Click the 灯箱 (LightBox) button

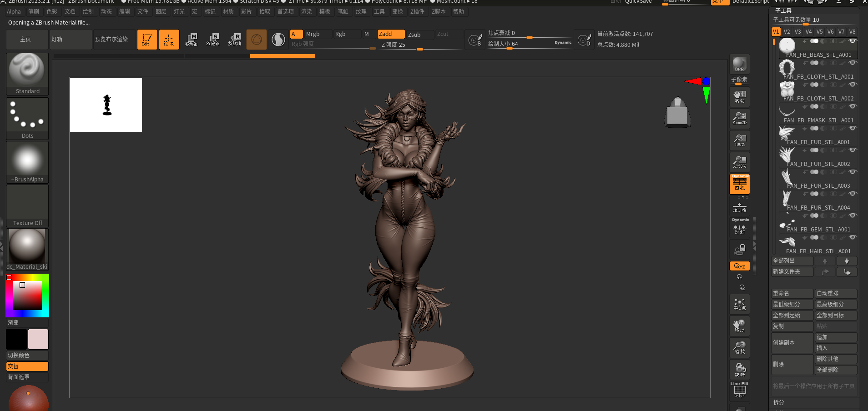point(70,40)
